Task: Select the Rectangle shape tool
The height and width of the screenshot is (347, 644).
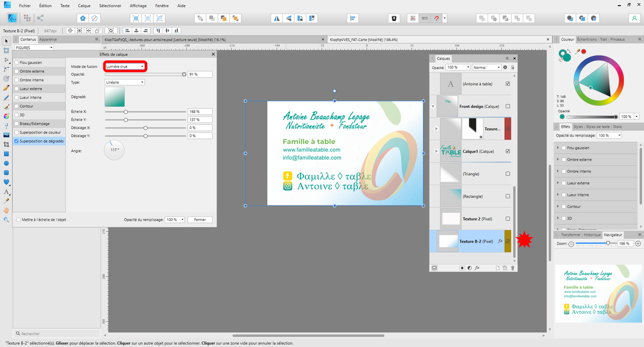Action: click(x=7, y=154)
